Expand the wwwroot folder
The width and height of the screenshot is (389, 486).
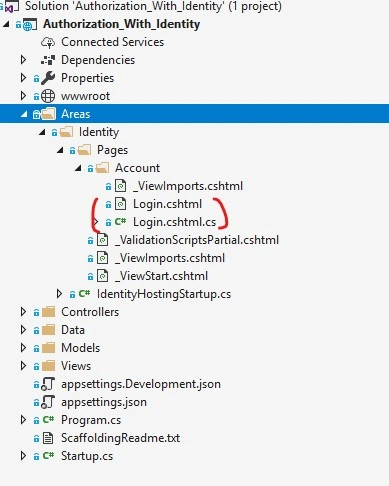click(x=23, y=96)
